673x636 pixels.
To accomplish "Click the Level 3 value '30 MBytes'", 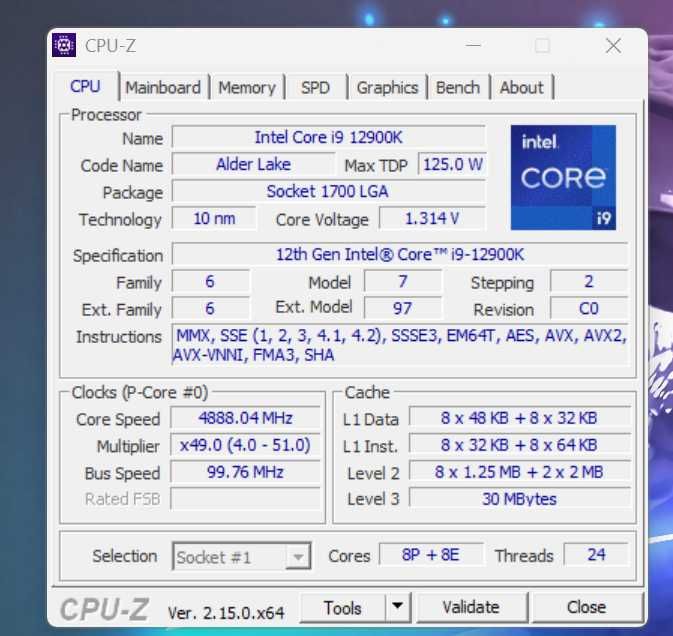I will pyautogui.click(x=519, y=499).
